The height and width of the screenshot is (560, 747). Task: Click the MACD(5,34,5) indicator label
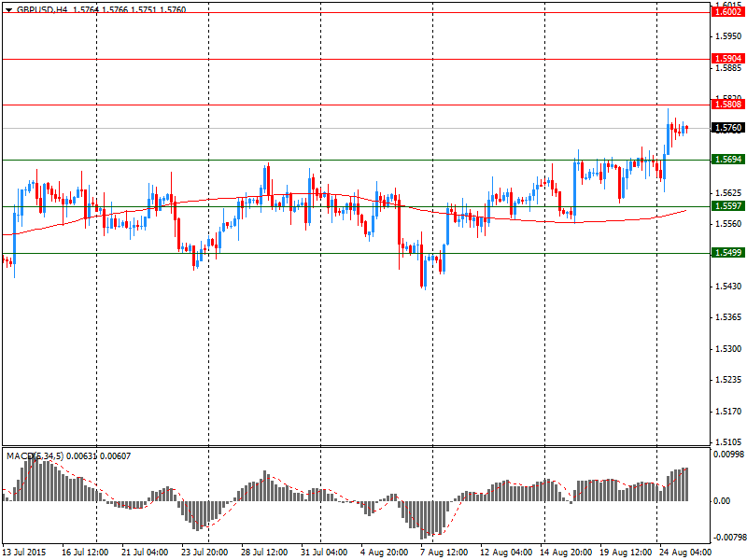click(35, 456)
